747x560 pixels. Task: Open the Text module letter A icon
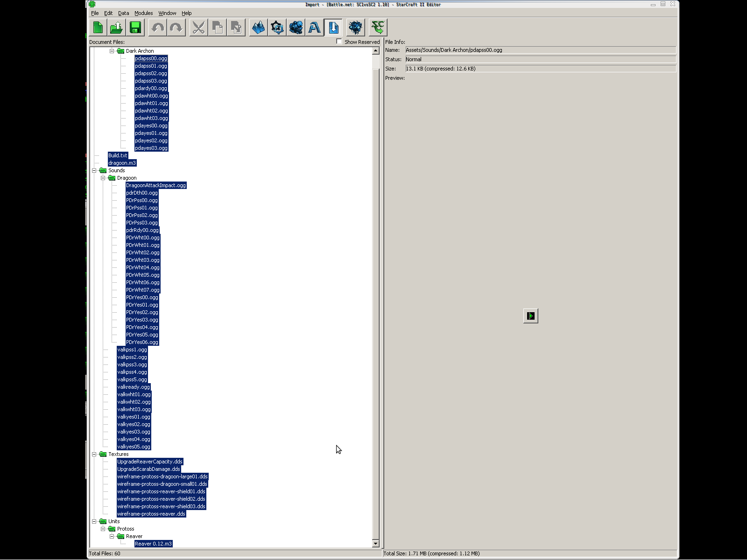[315, 28]
